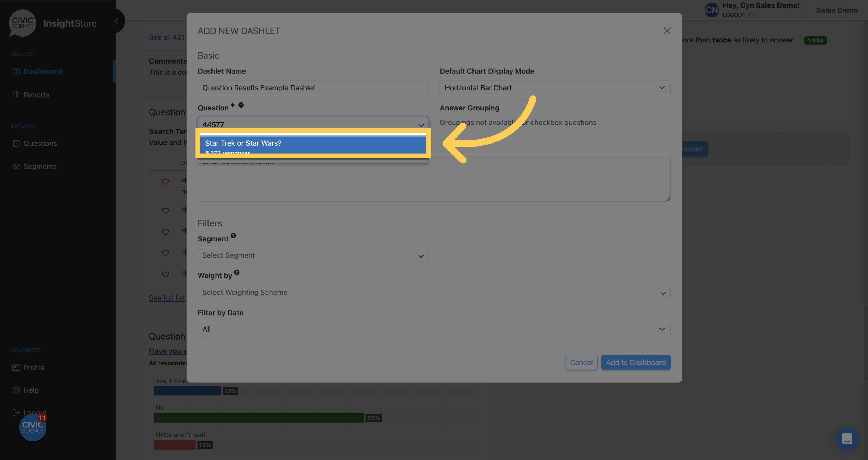The image size is (868, 460).
Task: Unfavorite the first question heart icon
Action: tap(166, 182)
